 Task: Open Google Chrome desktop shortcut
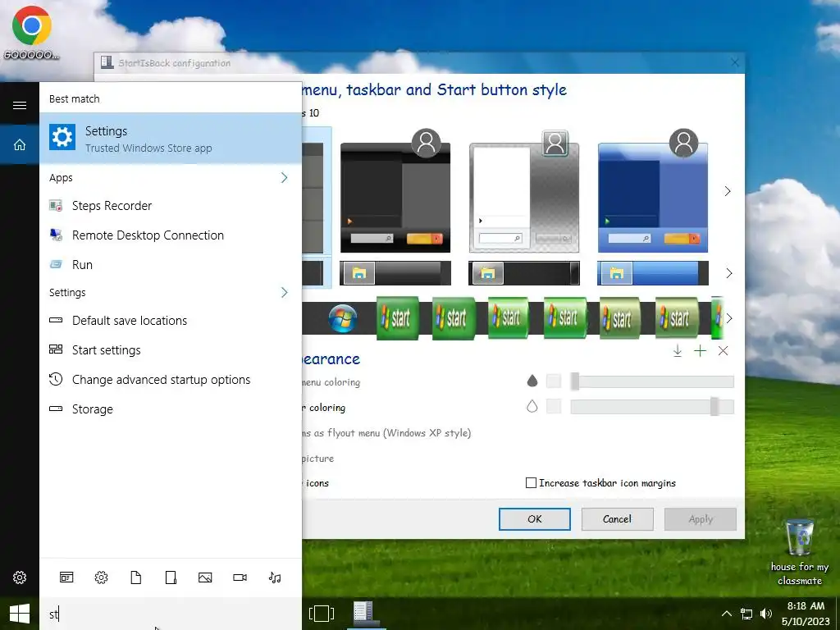32,32
